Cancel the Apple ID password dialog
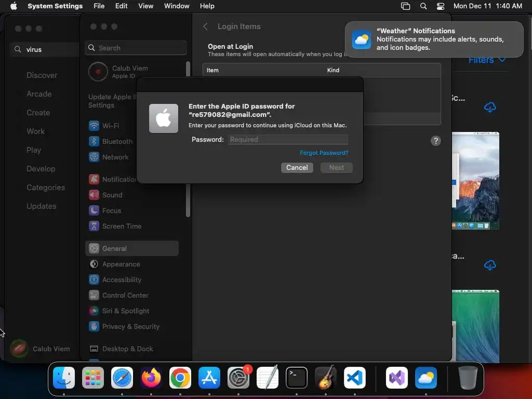Screen dimensions: 532x399 tap(297, 168)
